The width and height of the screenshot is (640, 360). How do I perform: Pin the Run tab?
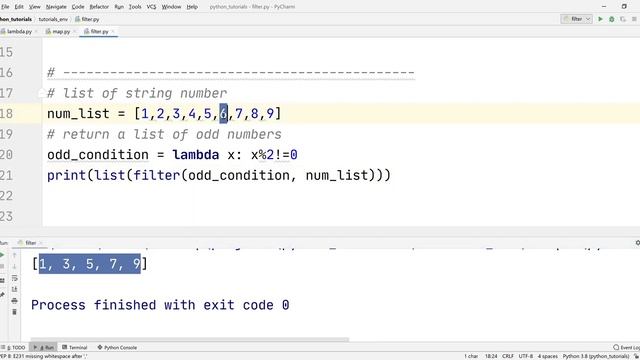(2, 295)
